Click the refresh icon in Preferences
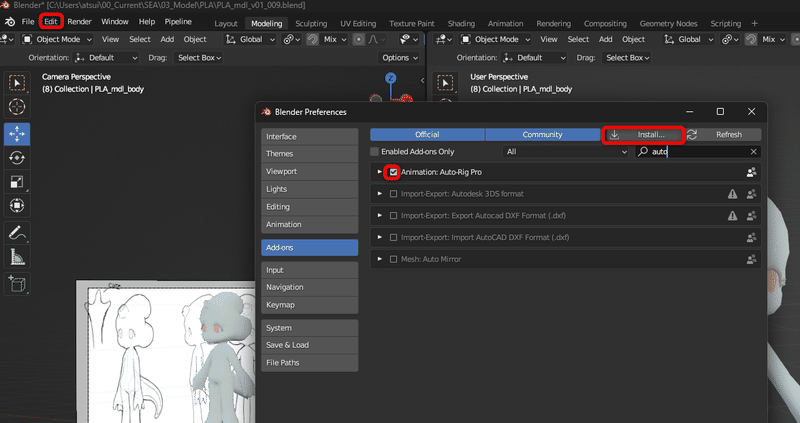 point(692,135)
